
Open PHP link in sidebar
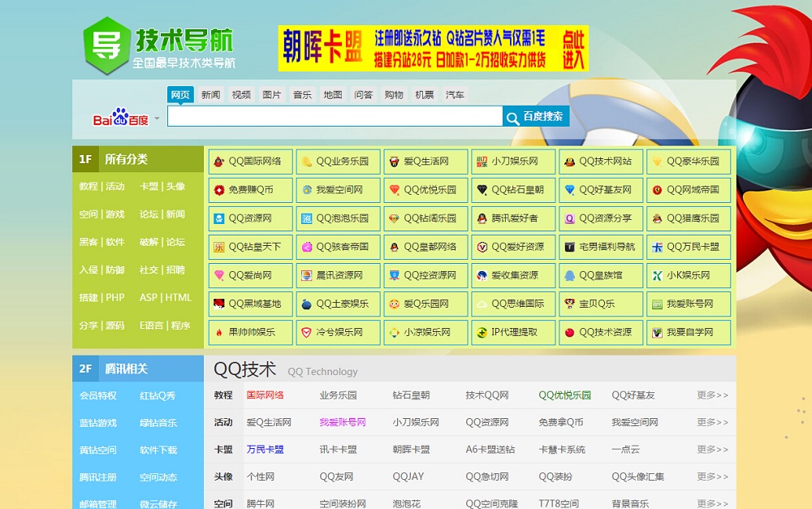pyautogui.click(x=115, y=298)
